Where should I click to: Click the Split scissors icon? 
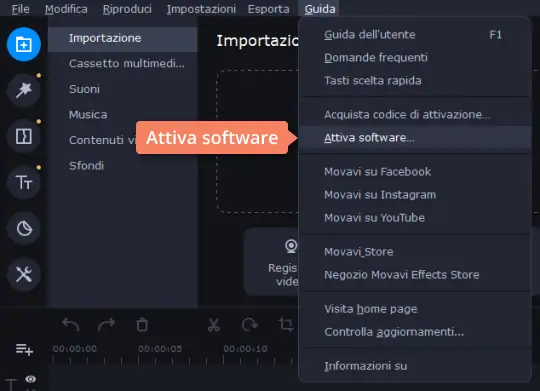click(214, 325)
